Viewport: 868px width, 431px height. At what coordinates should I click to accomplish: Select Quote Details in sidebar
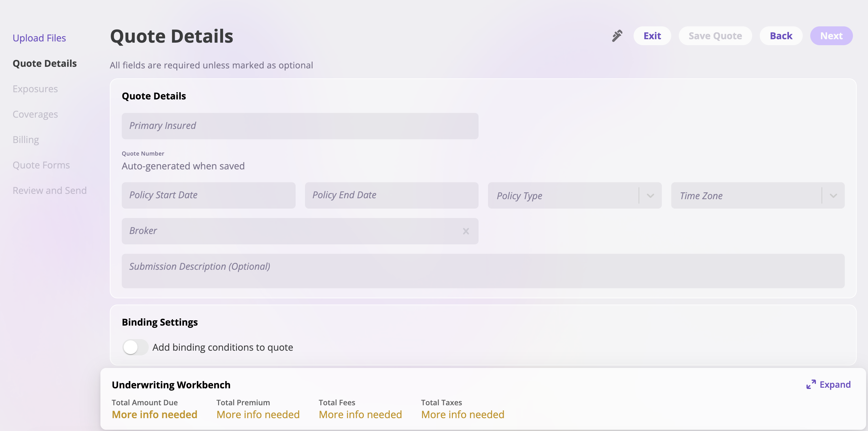point(45,63)
